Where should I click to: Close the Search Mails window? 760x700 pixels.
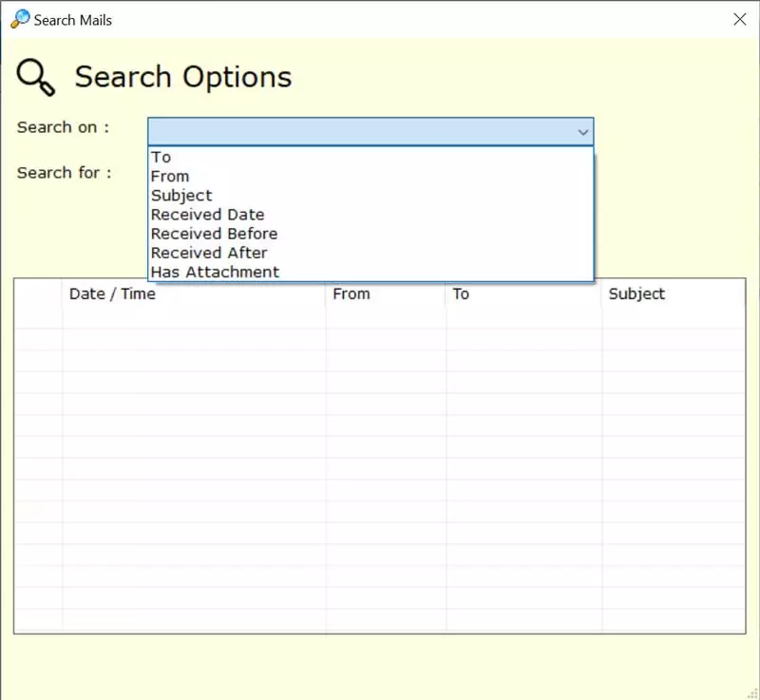coord(739,19)
